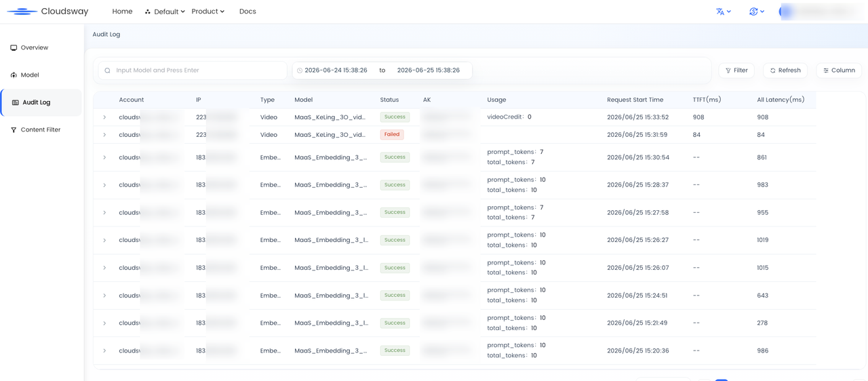Open the language translation icon menu
The width and height of the screenshot is (868, 381).
point(724,12)
